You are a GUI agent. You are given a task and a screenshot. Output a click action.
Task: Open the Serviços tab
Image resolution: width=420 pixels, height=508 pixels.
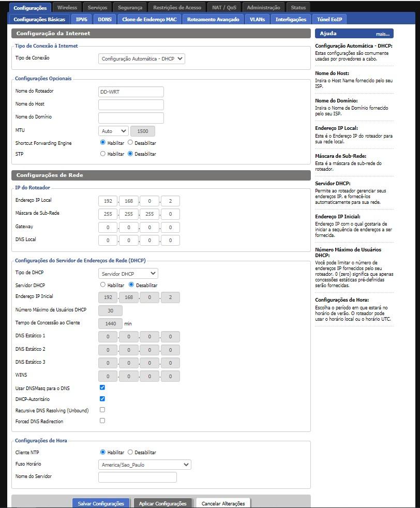(97, 7)
